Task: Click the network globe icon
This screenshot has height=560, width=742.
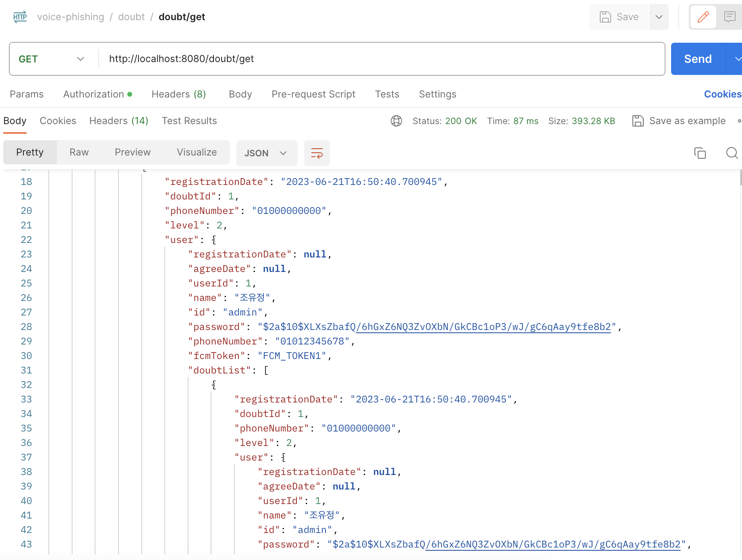Action: click(396, 121)
